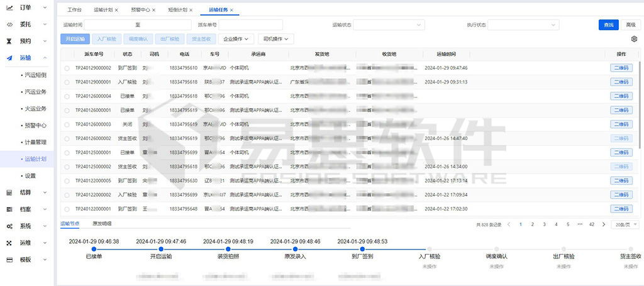Open table column settings gear icon

[x=635, y=39]
